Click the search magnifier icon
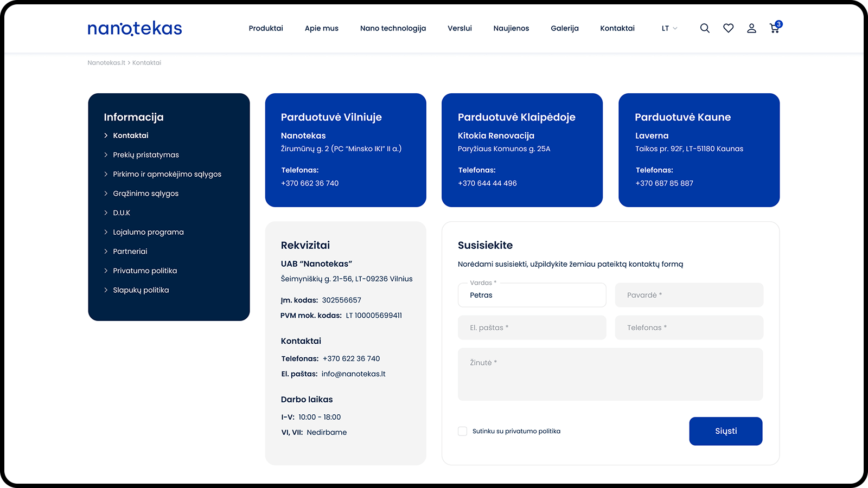Viewport: 868px width, 488px height. pos(705,28)
